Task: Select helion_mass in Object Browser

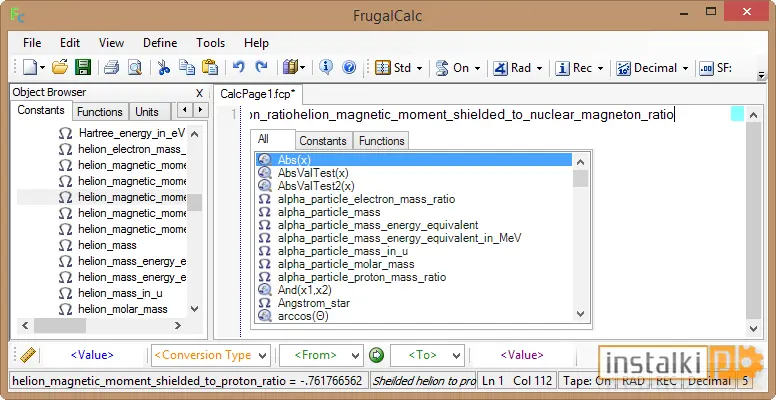Action: 107,245
